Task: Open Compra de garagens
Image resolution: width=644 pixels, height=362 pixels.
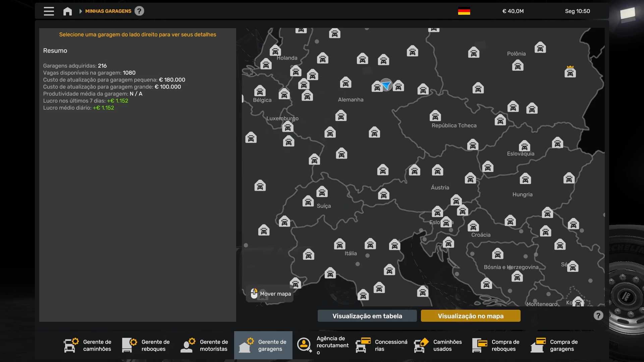Action: [x=555, y=345]
